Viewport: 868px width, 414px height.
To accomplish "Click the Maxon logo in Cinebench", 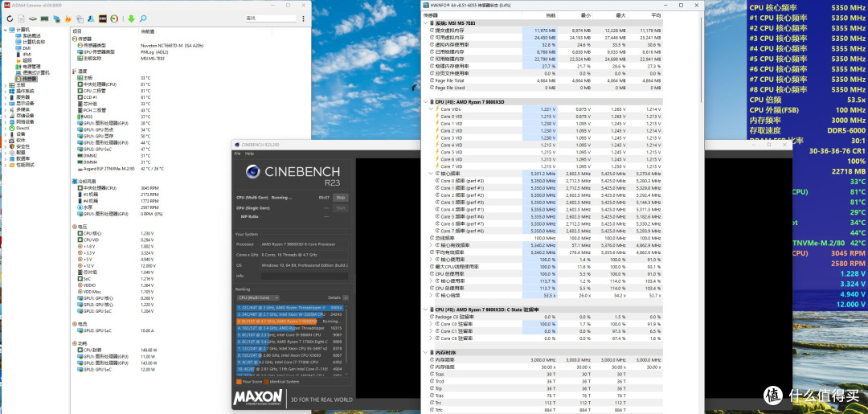I will coord(257,397).
